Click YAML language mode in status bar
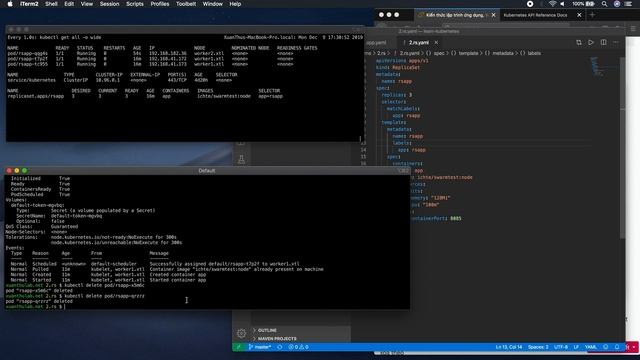The image size is (640, 360). pyautogui.click(x=591, y=347)
